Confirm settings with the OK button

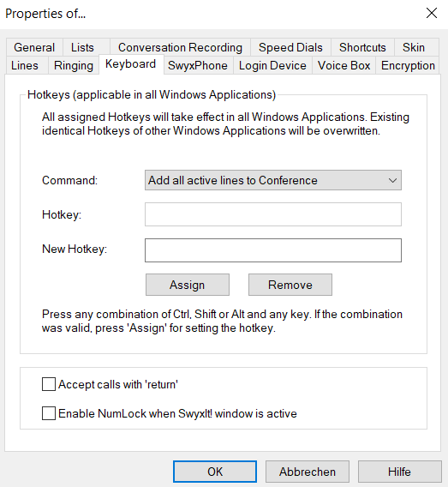coord(215,472)
